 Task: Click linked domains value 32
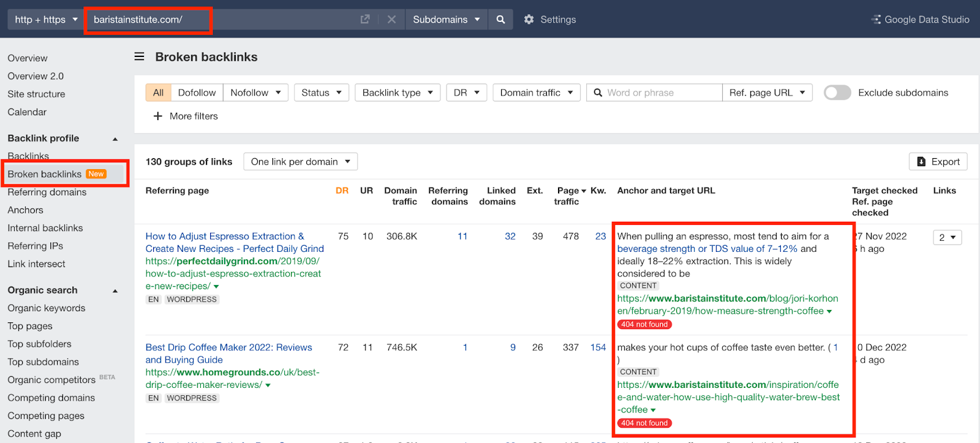click(x=510, y=237)
